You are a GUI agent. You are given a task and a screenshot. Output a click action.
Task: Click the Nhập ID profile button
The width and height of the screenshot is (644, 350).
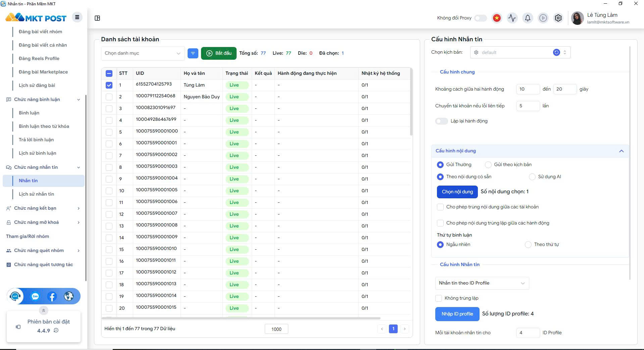point(457,314)
